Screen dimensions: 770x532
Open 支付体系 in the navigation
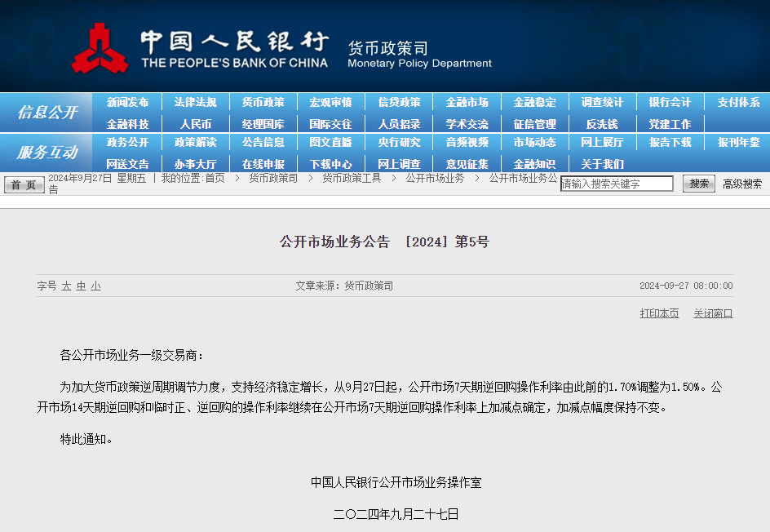738,102
